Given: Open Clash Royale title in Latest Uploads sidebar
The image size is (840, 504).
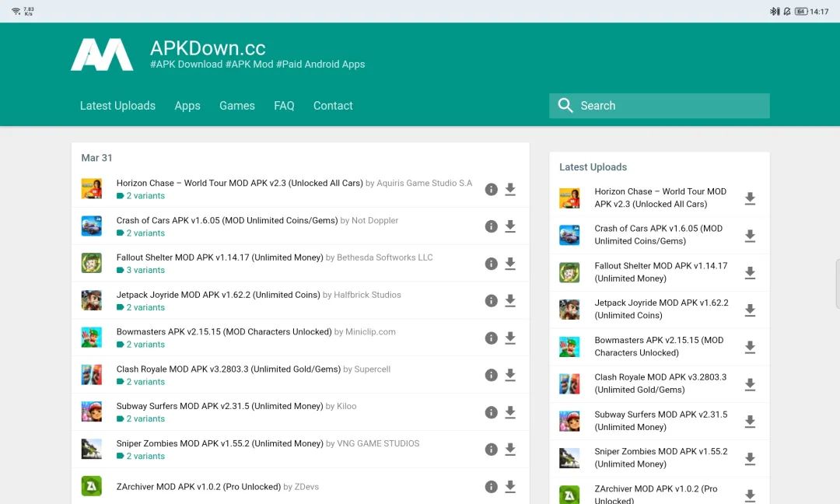Looking at the screenshot, I should [660, 383].
